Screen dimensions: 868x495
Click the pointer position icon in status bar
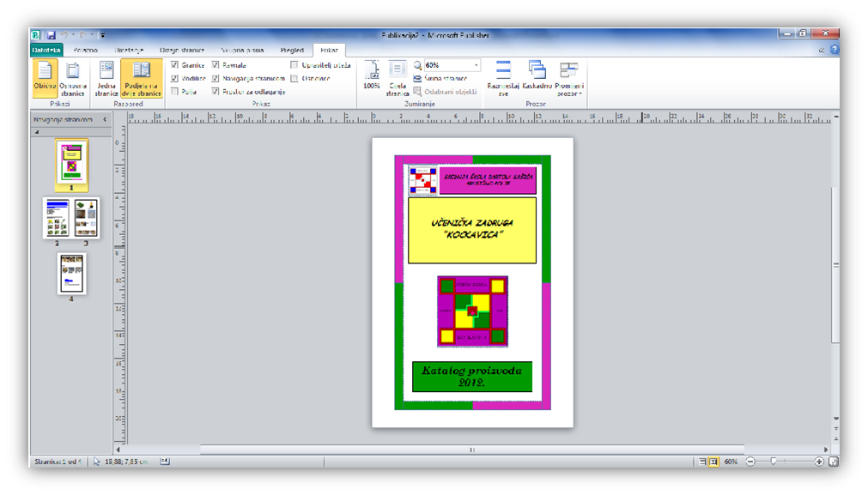(96, 462)
